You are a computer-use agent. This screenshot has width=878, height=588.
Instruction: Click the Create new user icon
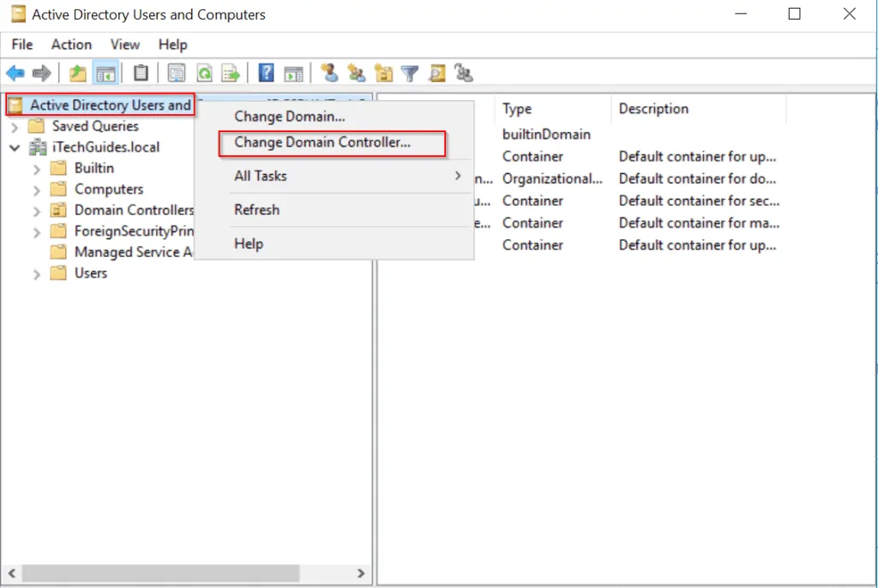pyautogui.click(x=329, y=73)
